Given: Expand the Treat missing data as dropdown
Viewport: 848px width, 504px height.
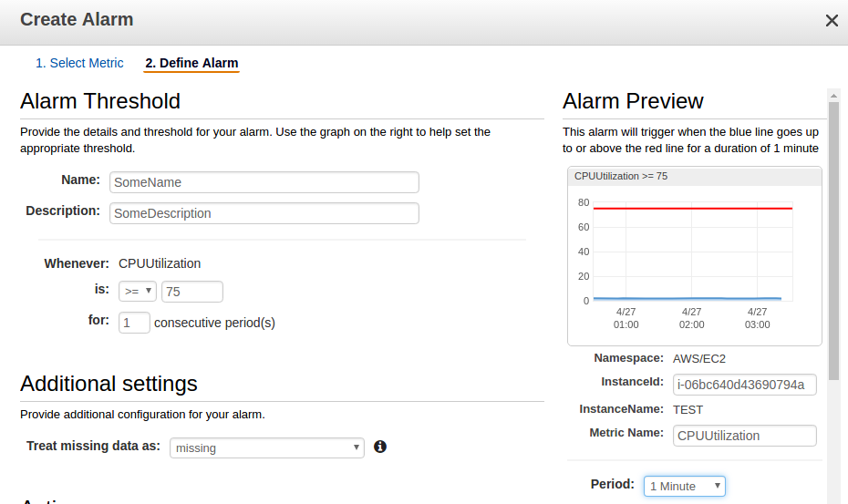Looking at the screenshot, I should [266, 447].
